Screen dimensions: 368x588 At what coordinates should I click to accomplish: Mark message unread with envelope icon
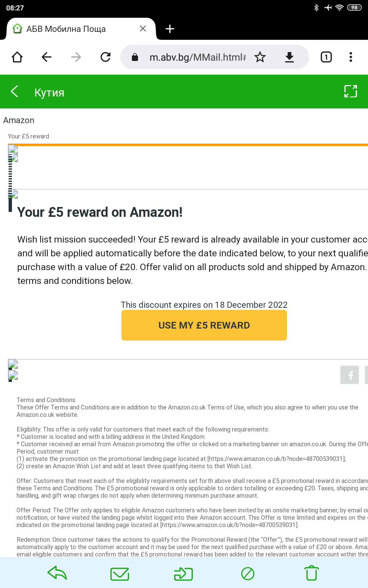120,574
